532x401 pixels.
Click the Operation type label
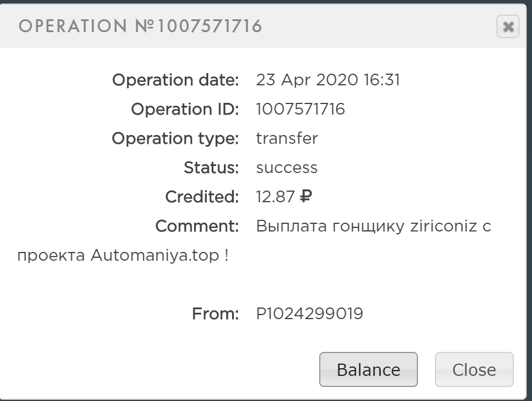(x=175, y=139)
